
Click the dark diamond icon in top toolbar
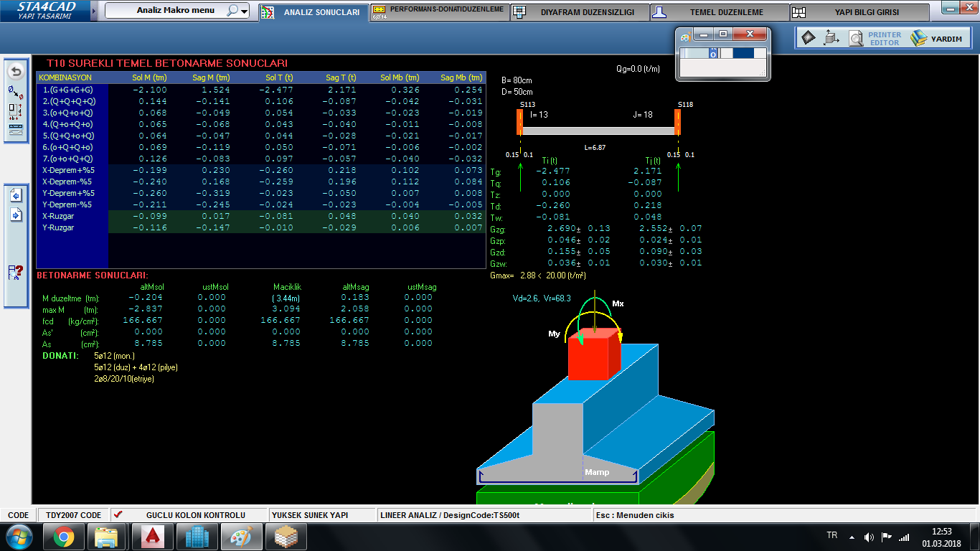click(x=809, y=38)
